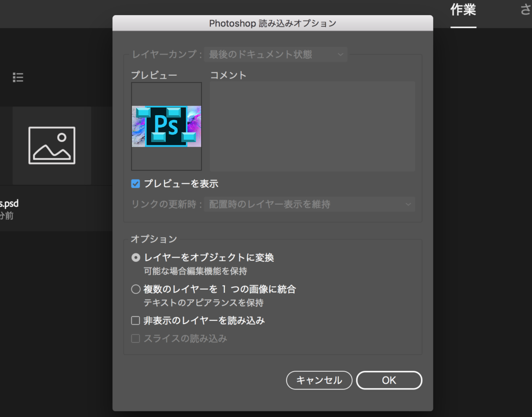
Task: Uncheck the プレビューを表示 checkbox
Action: coord(136,184)
